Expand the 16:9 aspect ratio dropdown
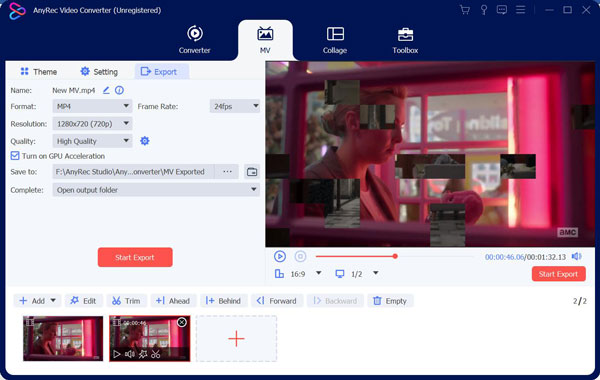Image resolution: width=600 pixels, height=380 pixels. tap(318, 273)
